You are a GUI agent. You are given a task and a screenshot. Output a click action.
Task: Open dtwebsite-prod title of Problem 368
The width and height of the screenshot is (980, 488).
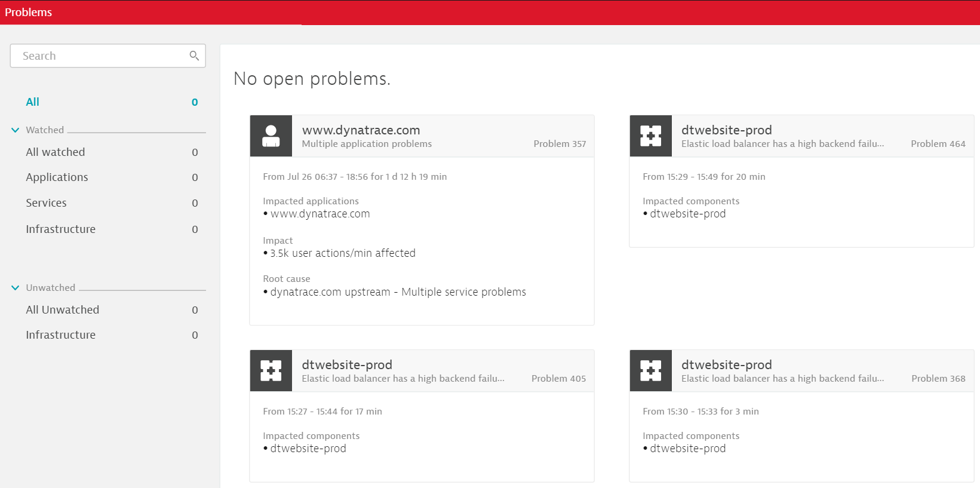726,364
